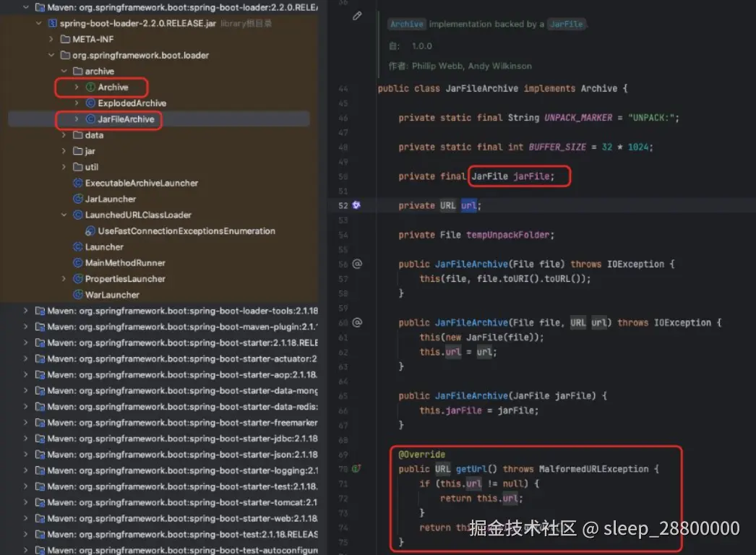Click the pencil edit icon above documentation
This screenshot has height=555, width=756.
(x=357, y=16)
